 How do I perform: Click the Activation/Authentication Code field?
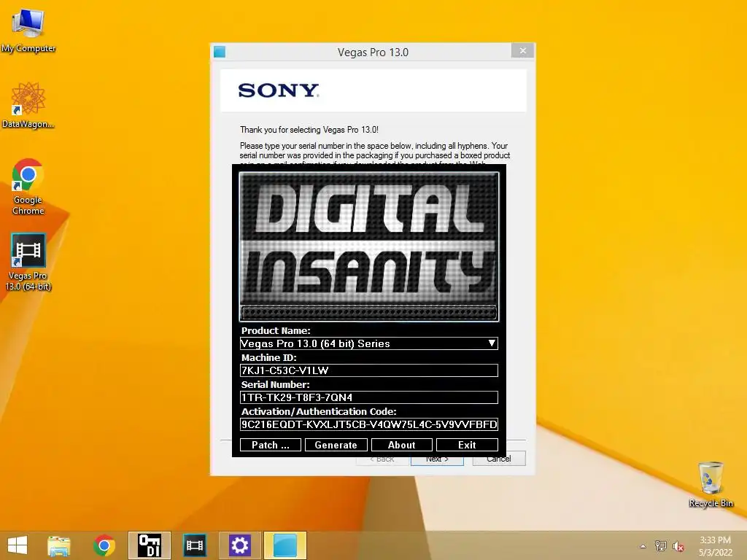(368, 424)
